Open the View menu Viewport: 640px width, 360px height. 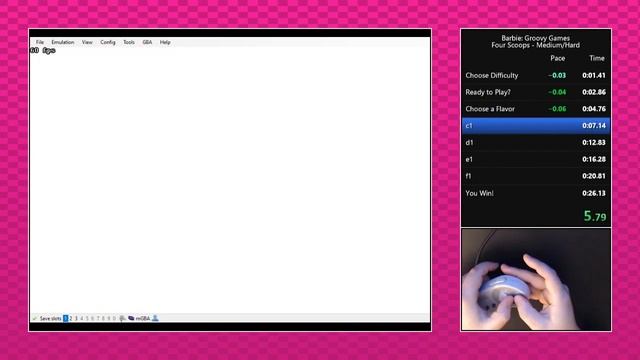pyautogui.click(x=87, y=42)
